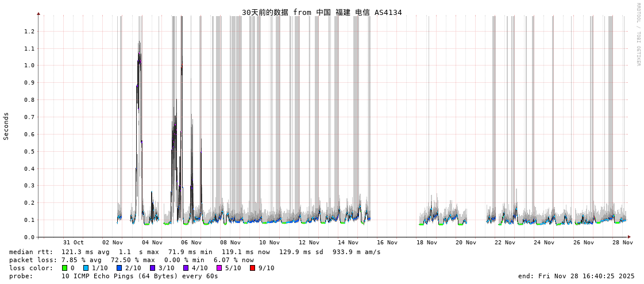This screenshot has height=284, width=644.
Task: Click the 0.5 tick label on the y-axis
Action: 29,152
